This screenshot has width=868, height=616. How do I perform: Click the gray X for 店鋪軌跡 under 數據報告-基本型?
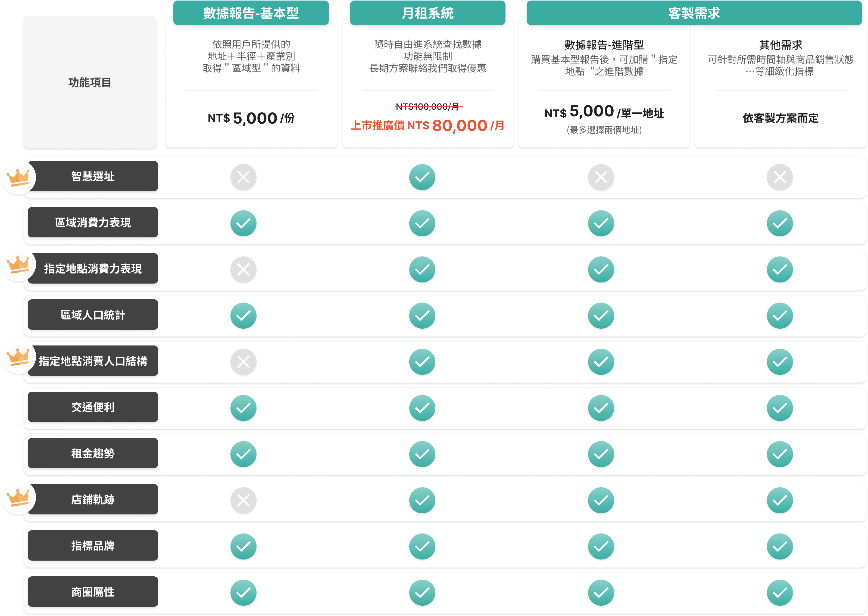(243, 500)
